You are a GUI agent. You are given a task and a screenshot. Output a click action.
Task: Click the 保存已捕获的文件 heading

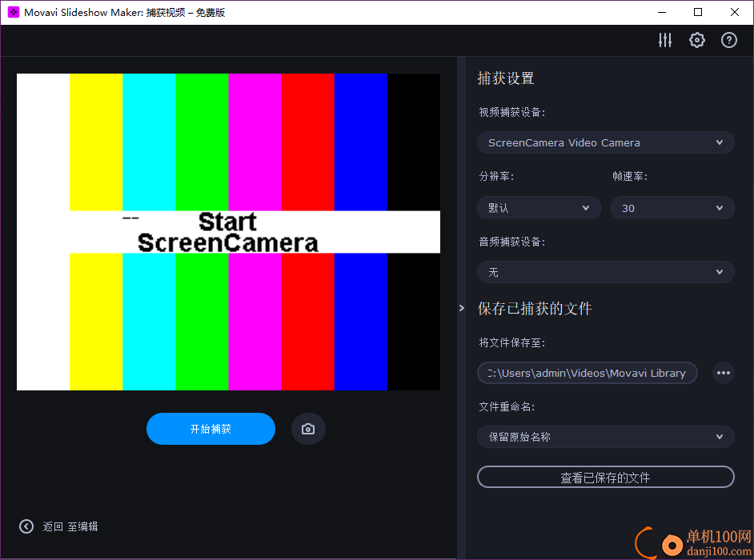point(534,309)
